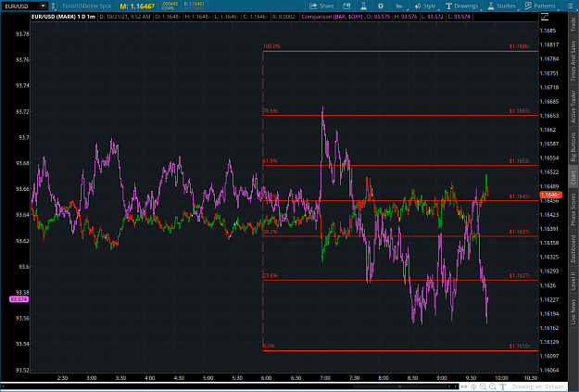Click the Comparison (BAR, $DXY) label
The image size is (579, 392).
click(x=332, y=17)
